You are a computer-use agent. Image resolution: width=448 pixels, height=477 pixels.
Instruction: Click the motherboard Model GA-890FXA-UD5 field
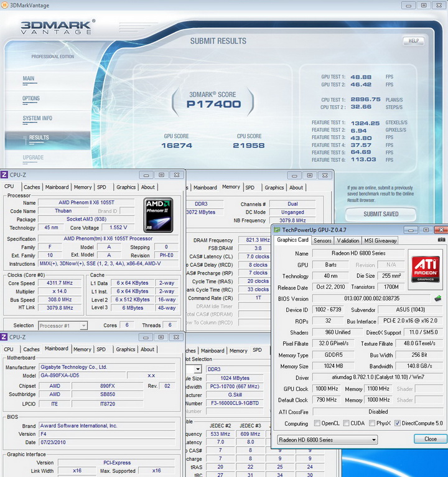click(82, 375)
